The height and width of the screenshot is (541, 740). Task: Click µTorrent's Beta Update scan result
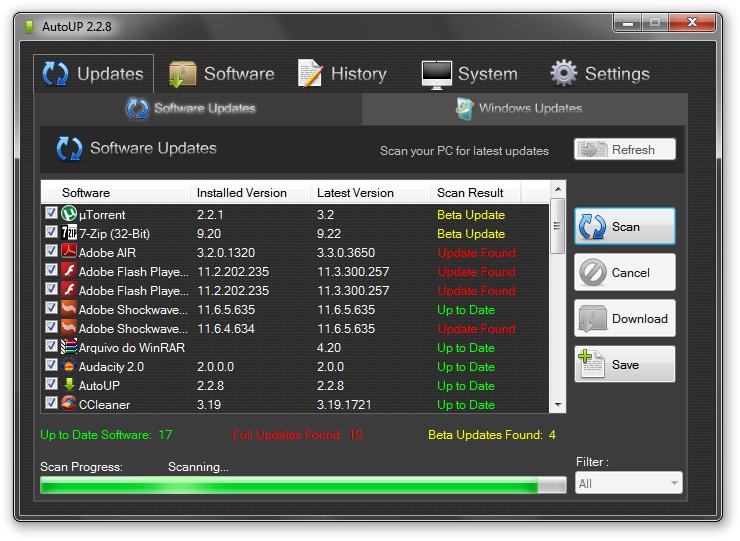click(471, 215)
